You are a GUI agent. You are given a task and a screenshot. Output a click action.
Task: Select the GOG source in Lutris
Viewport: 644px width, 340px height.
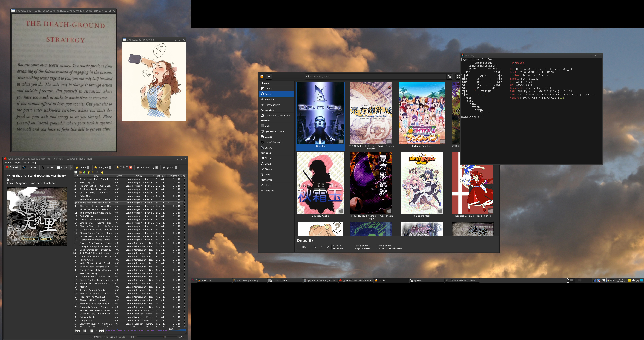click(277, 126)
